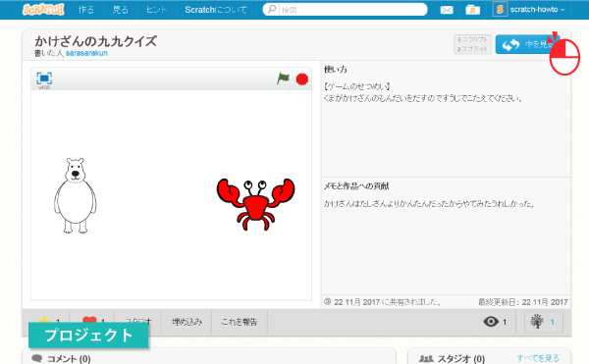Open the My Stuff folder icon
The width and height of the screenshot is (589, 364).
tap(472, 10)
